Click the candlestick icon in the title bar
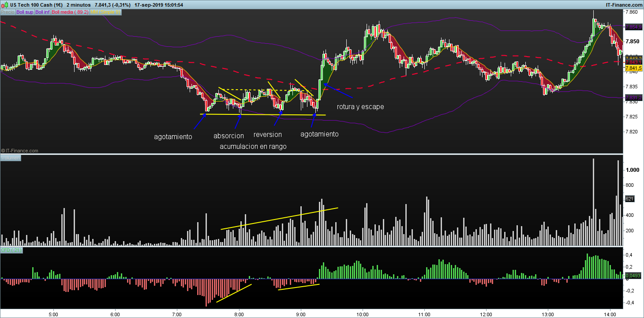 (x=4, y=5)
